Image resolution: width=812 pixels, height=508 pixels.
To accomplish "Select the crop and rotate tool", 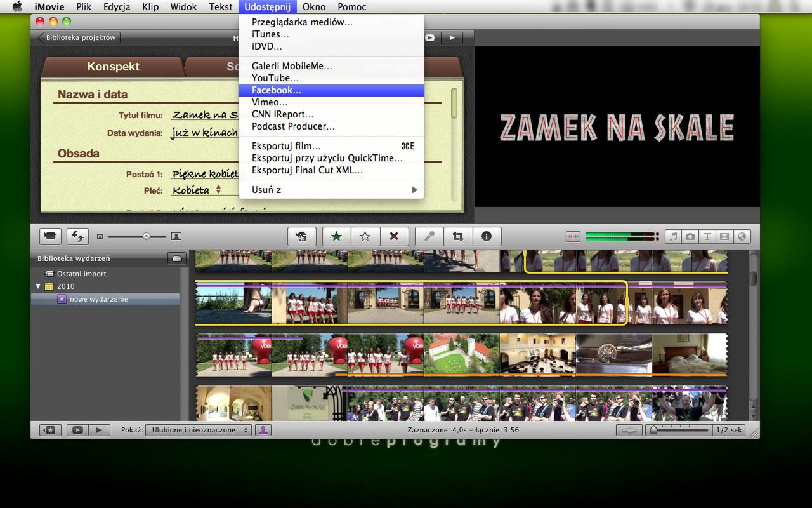I will 457,236.
